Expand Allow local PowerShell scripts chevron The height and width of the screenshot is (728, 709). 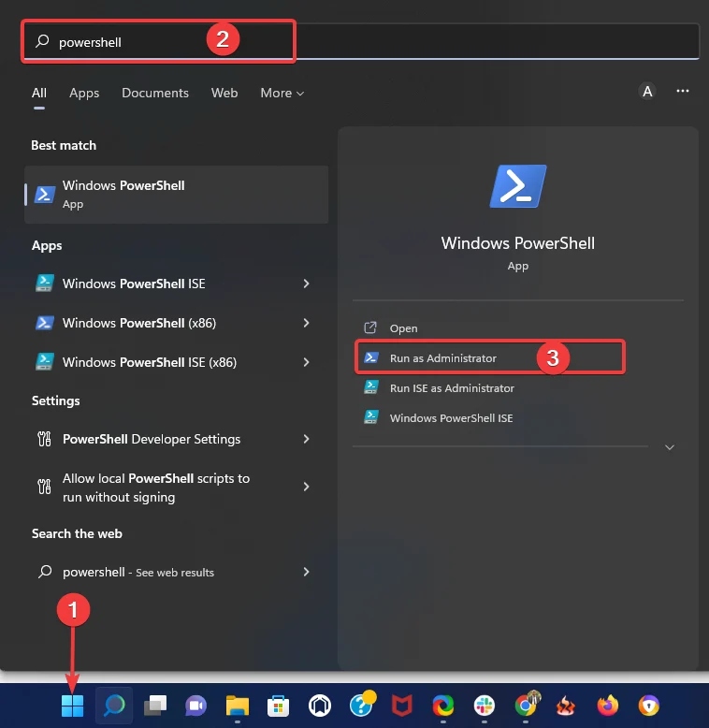click(306, 487)
